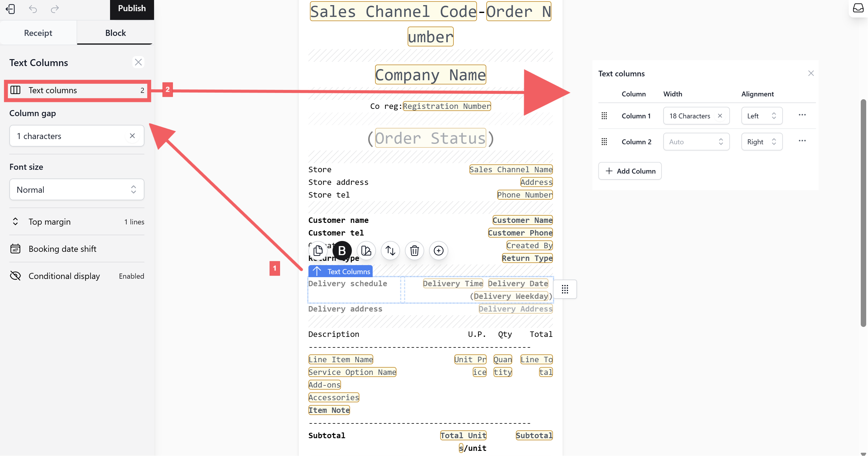868x456 pixels.
Task: Click the duplicate block icon in floating toolbar
Action: (318, 250)
